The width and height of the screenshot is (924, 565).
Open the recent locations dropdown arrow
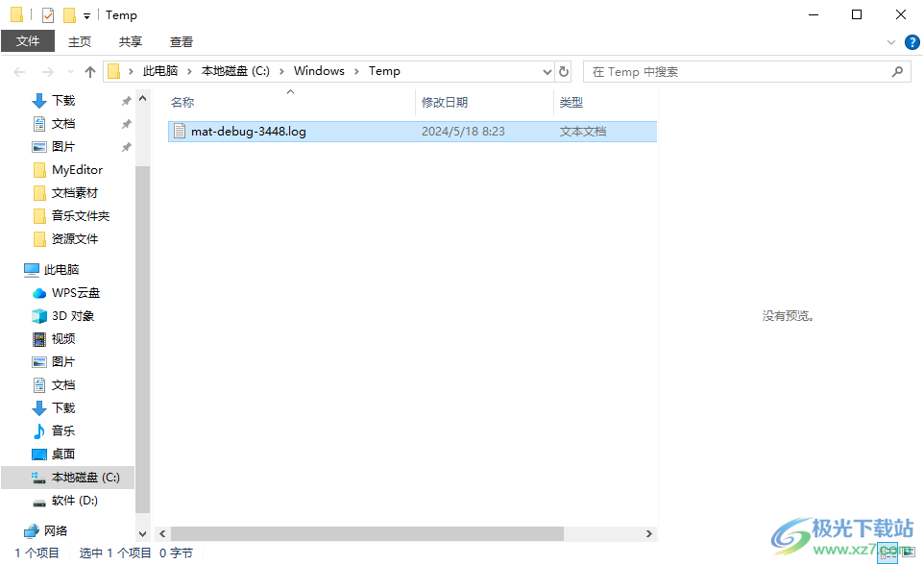pyautogui.click(x=71, y=72)
